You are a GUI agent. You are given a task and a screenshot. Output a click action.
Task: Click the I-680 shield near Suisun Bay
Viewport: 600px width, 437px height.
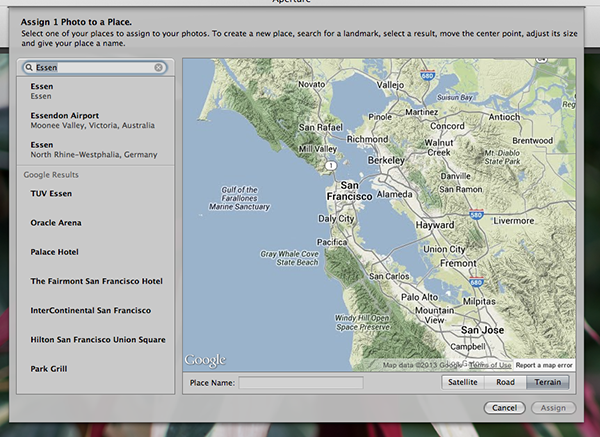click(x=427, y=75)
